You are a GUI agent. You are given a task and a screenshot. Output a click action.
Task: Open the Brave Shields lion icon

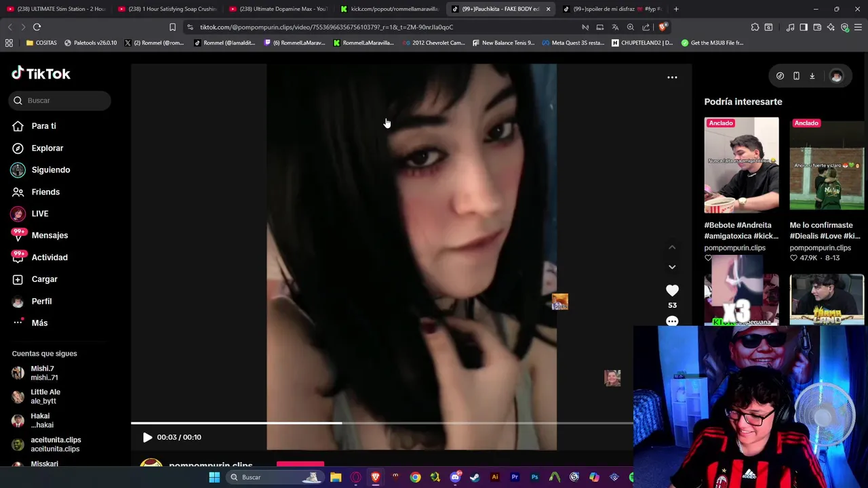pos(663,27)
